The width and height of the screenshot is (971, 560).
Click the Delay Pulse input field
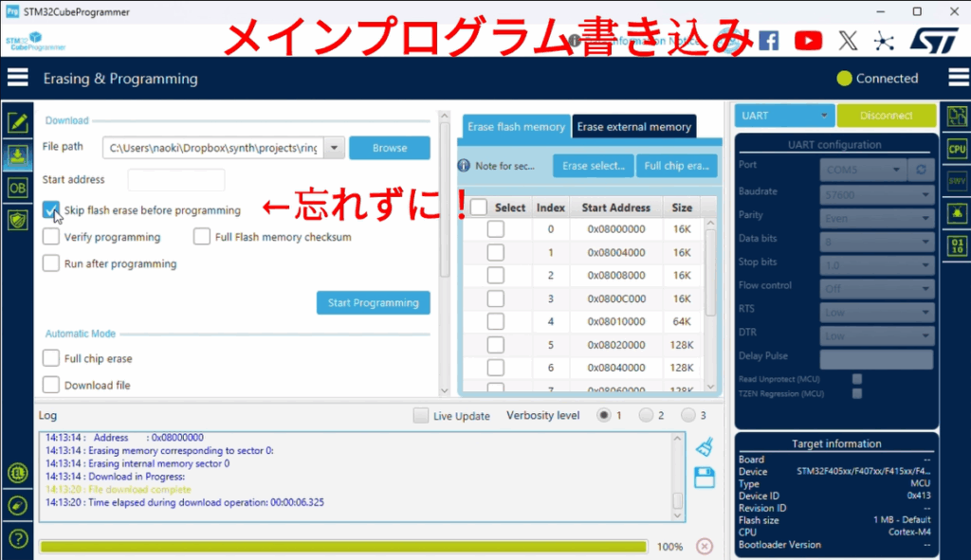coord(876,359)
